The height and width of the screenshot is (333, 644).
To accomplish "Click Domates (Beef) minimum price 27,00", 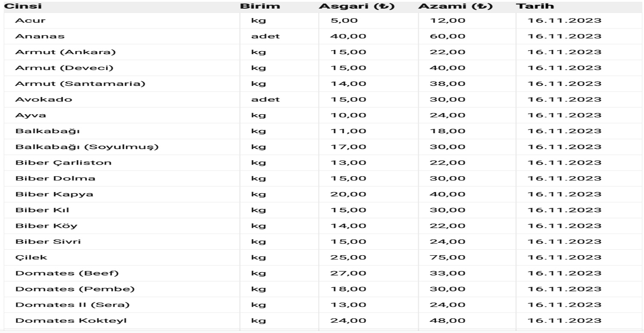I will pos(348,273).
